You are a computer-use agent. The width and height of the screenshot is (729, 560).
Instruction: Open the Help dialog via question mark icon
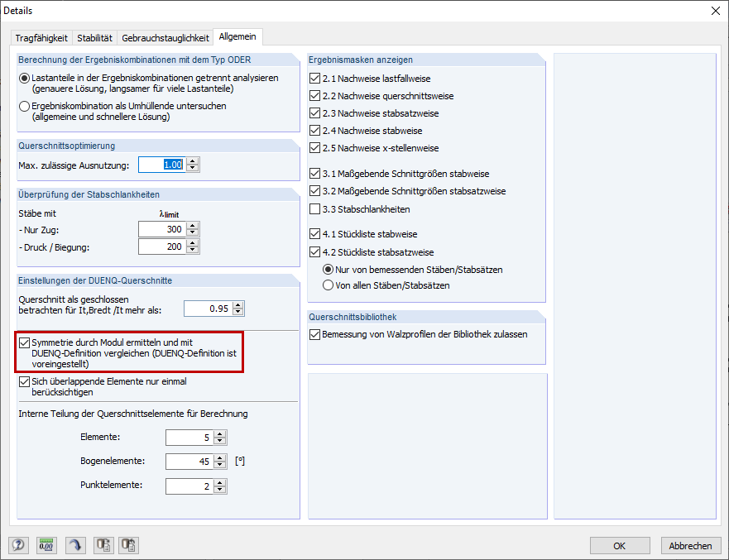click(x=18, y=545)
